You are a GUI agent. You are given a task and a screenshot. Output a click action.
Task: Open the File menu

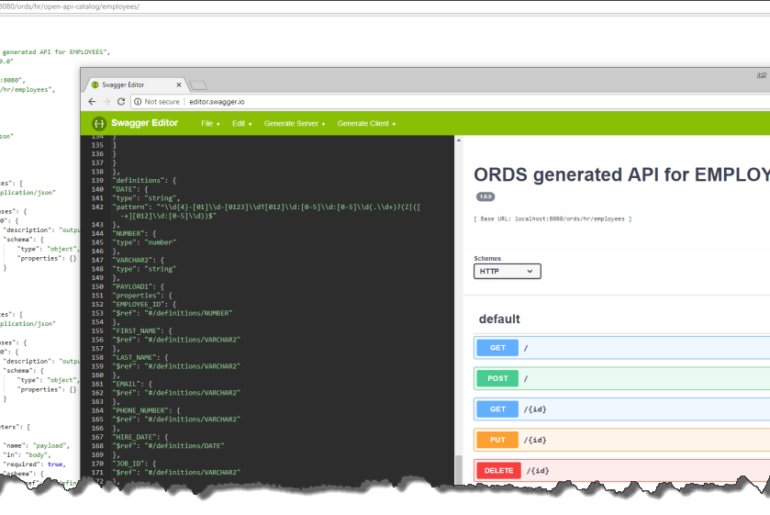click(x=210, y=124)
